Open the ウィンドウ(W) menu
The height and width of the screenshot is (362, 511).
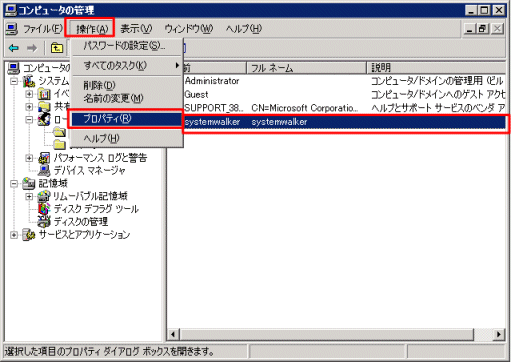point(189,29)
